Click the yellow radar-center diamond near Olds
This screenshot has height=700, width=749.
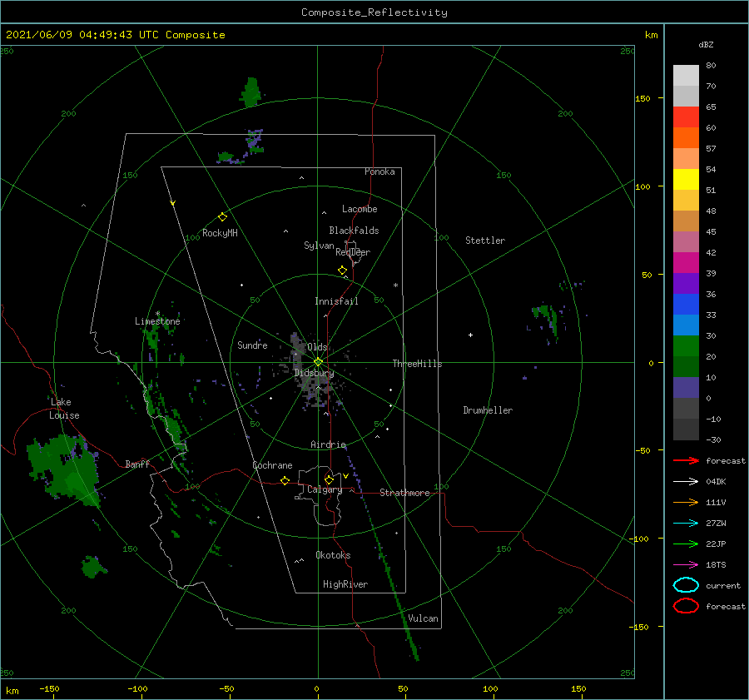click(x=318, y=362)
